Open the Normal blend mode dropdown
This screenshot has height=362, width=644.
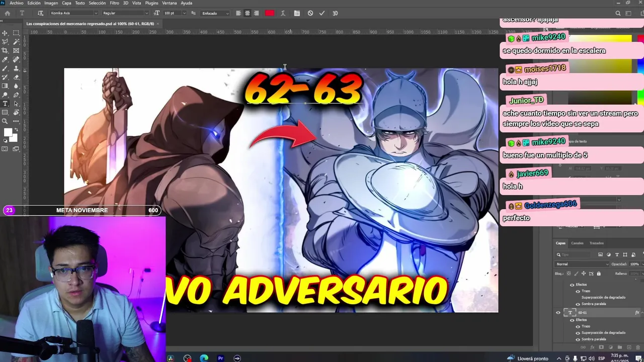coord(582,264)
